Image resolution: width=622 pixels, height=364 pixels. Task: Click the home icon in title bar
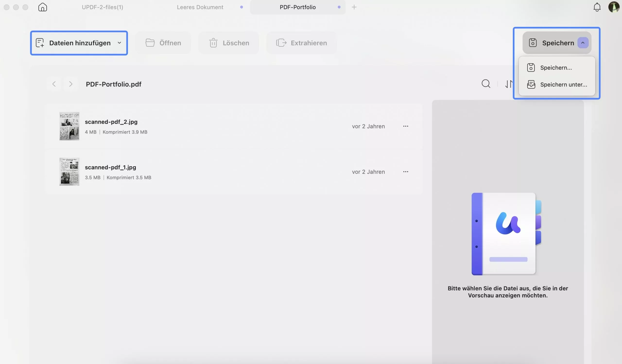(43, 7)
